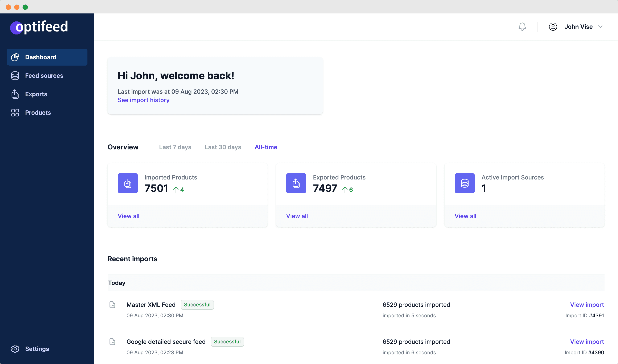618x364 pixels.
Task: Expand the John Vise account dropdown chevron
Action: pos(600,26)
